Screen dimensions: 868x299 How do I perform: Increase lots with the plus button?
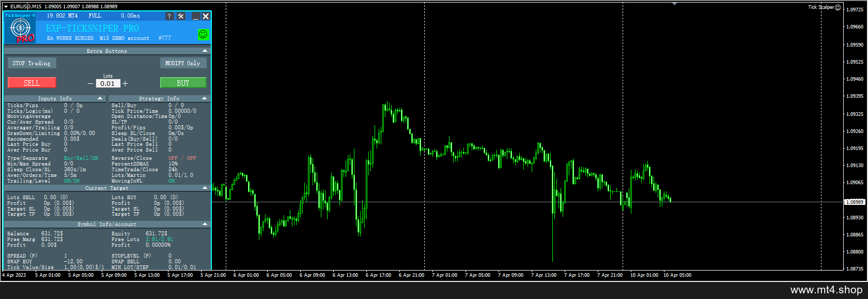[125, 83]
